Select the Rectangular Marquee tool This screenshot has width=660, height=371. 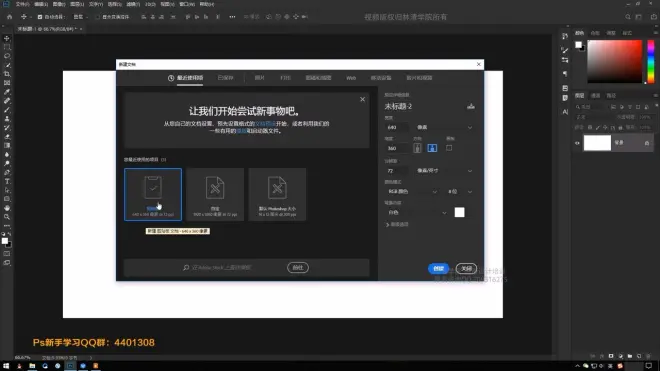pyautogui.click(x=7, y=47)
